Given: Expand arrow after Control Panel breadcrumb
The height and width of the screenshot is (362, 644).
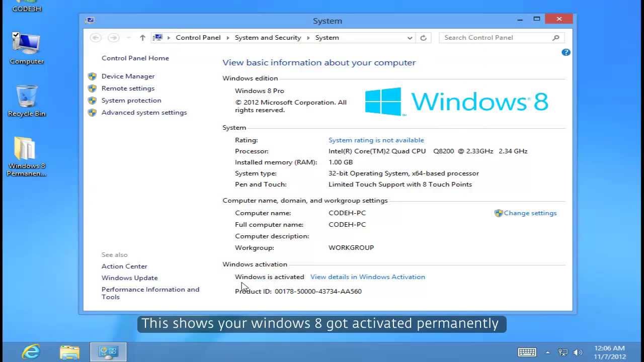Looking at the screenshot, I should [228, 38].
